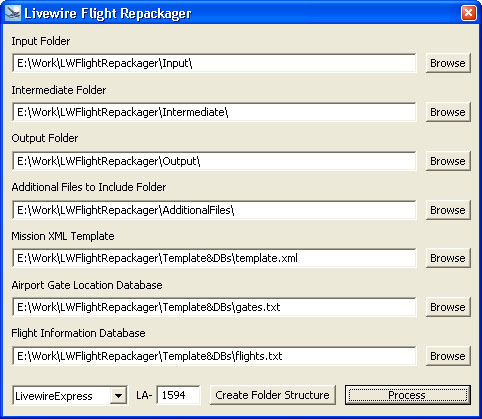Screen dimensions: 482x419
Task: Browse for the Output Folder
Action: (x=448, y=161)
